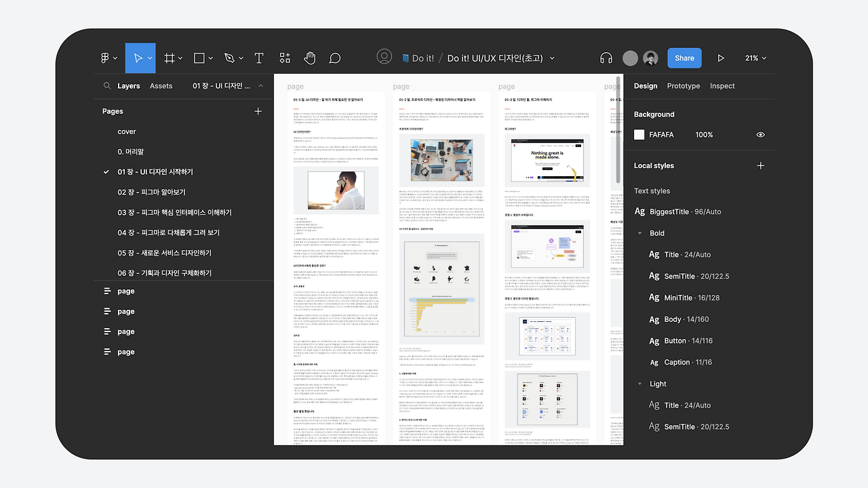
Task: Click the gray collaborator avatar
Action: coord(631,58)
